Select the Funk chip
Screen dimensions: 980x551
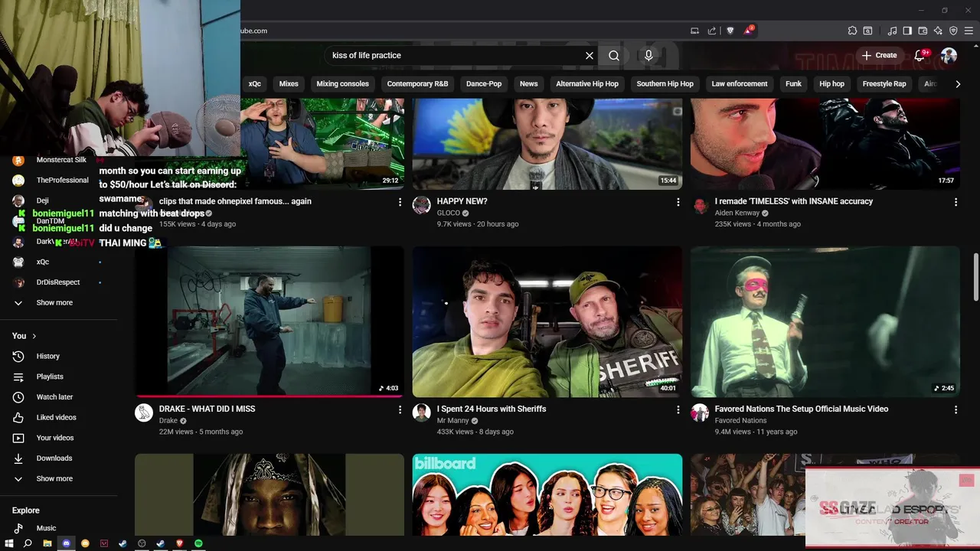(x=793, y=84)
